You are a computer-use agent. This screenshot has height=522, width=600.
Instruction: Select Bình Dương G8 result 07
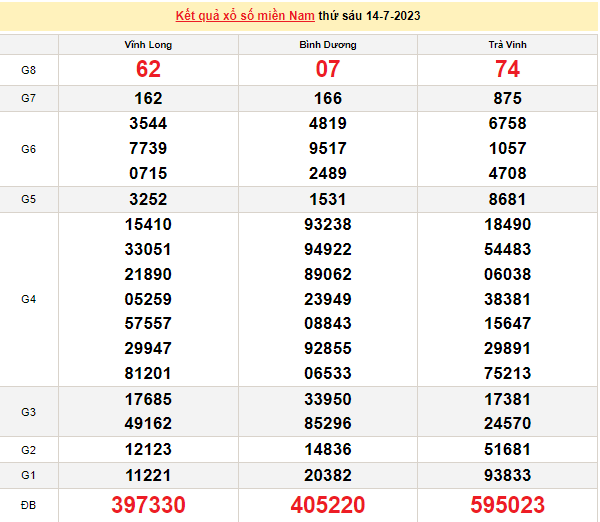point(328,70)
